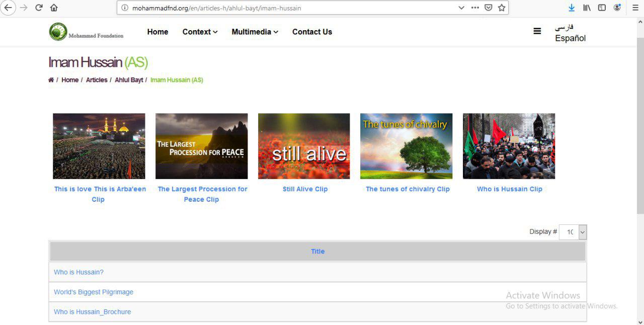Open page actions three-dots icon
This screenshot has width=644, height=325.
(x=475, y=8)
